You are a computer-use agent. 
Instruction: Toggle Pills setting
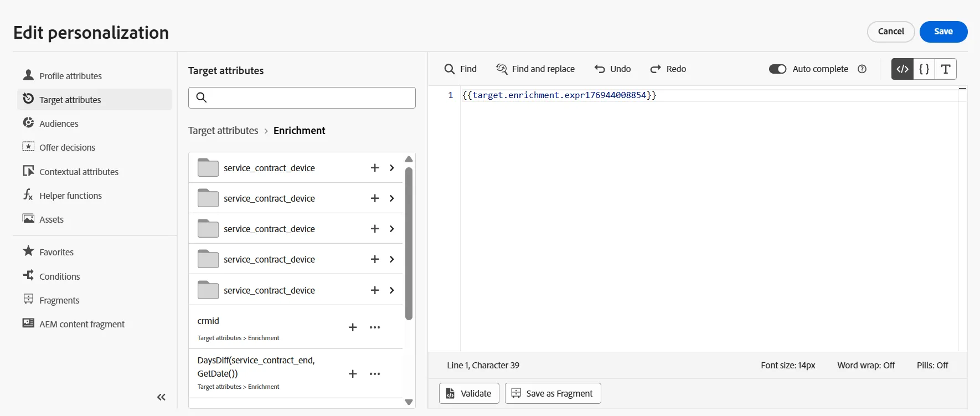pos(932,366)
